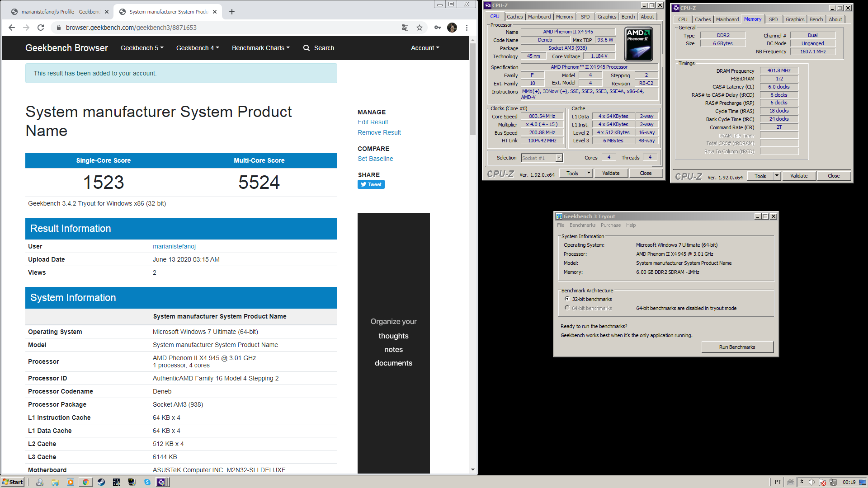
Task: Open the on-screen keyboard tray icon
Action: click(x=791, y=482)
